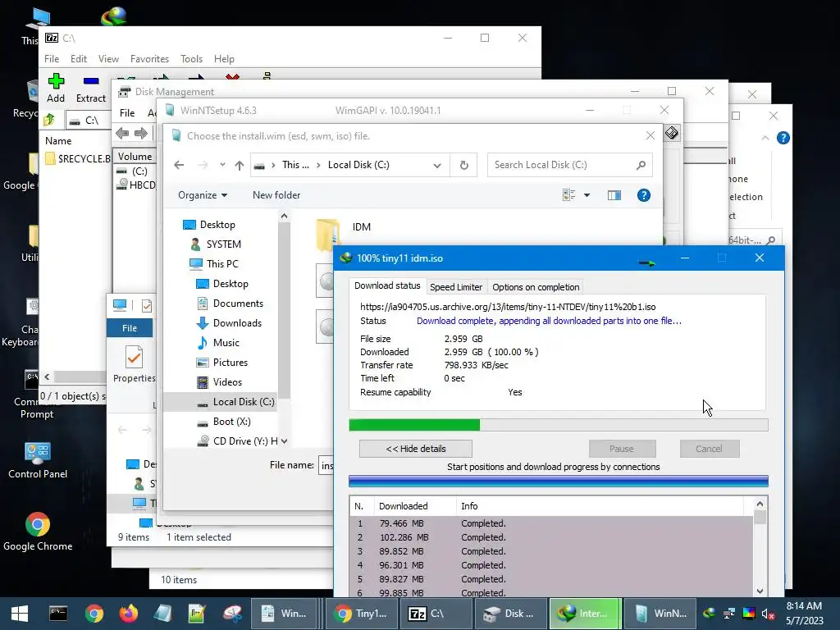Open Chrome pinned taskbar icon
Image resolution: width=840 pixels, height=630 pixels.
tap(94, 614)
